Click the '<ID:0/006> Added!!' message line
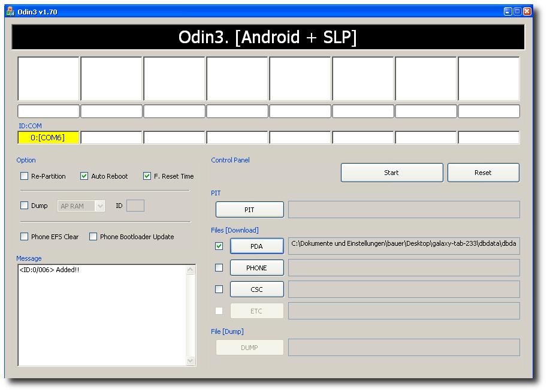 [x=50, y=270]
